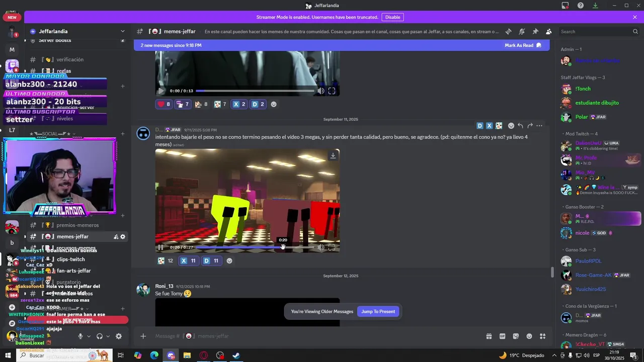This screenshot has height=362, width=644.
Task: Toggle the X reaction showing 2
Action: (x=239, y=104)
